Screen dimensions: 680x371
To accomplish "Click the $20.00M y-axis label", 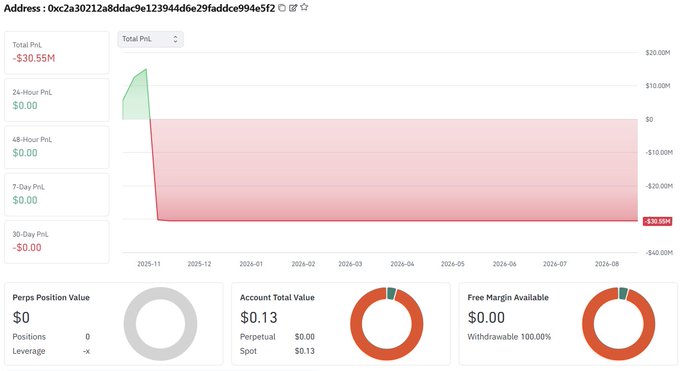I will point(657,53).
